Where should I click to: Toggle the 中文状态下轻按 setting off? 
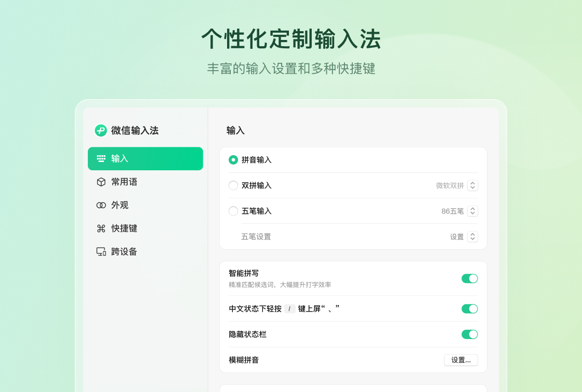coord(469,308)
